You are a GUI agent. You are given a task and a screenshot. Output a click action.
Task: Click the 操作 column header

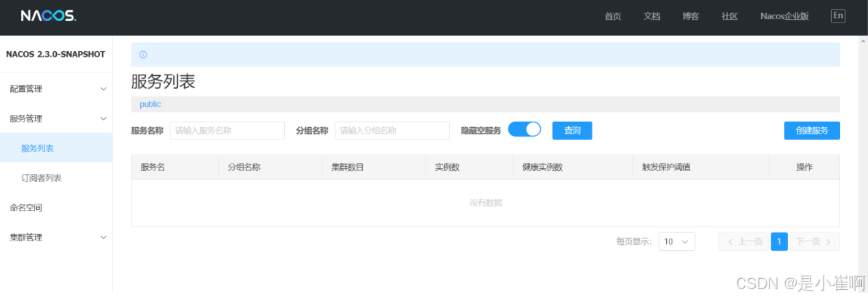pos(804,167)
